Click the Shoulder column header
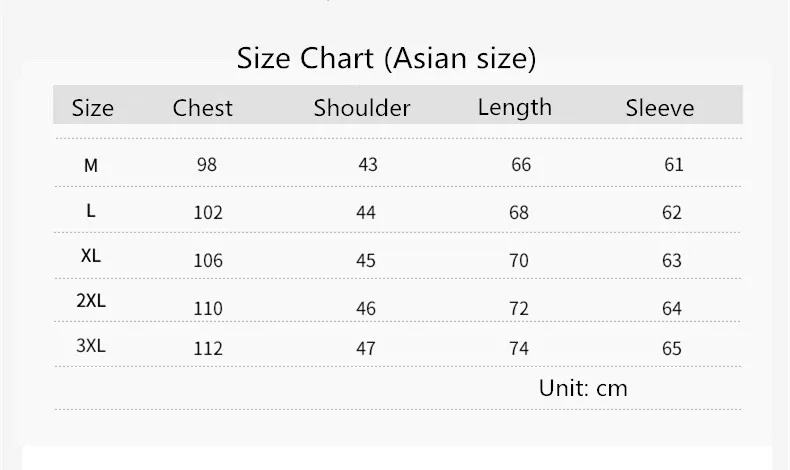The image size is (790, 470). pyautogui.click(x=362, y=108)
